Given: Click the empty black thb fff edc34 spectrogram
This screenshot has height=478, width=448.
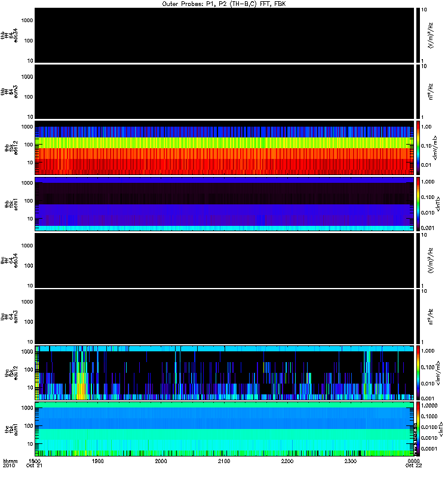Looking at the screenshot, I should pyautogui.click(x=225, y=35).
